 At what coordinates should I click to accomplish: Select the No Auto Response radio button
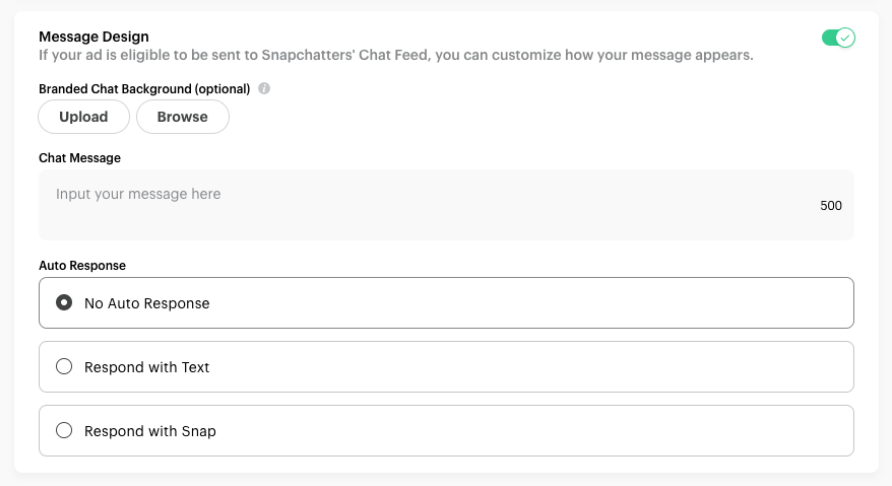(64, 302)
